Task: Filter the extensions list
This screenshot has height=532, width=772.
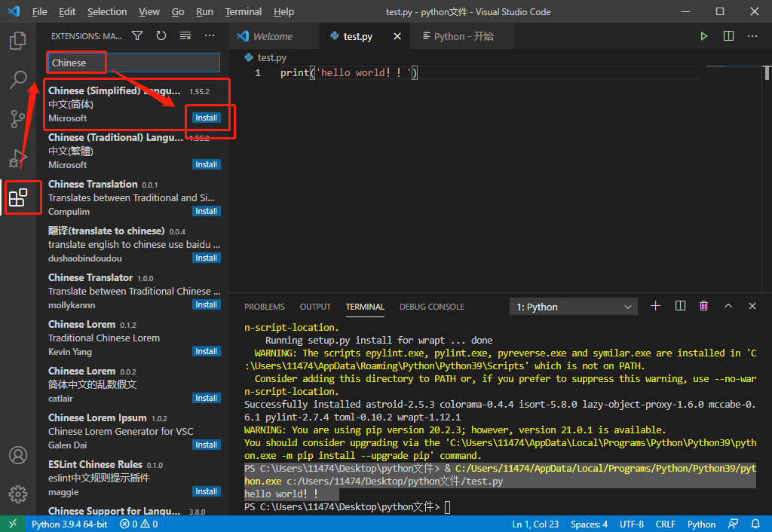Action: (137, 35)
